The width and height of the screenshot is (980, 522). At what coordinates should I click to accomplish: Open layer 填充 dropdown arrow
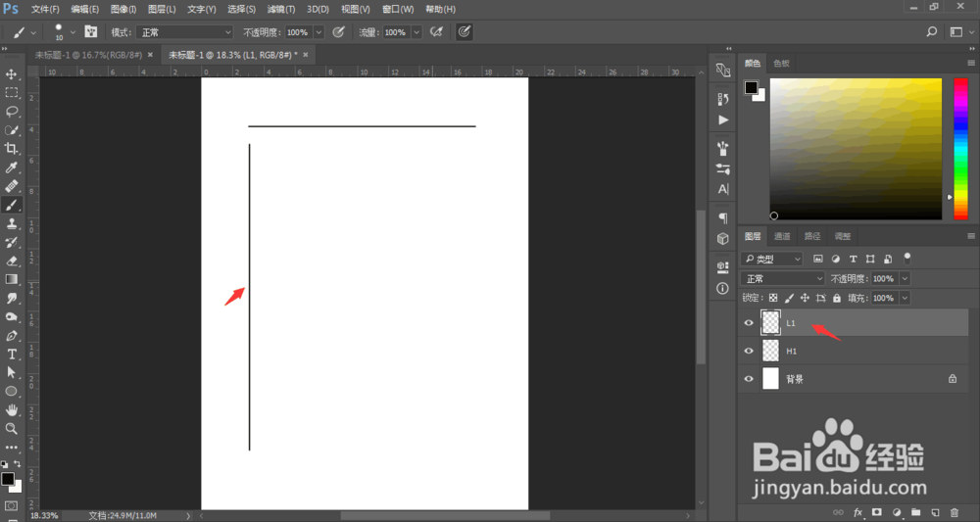tap(905, 298)
